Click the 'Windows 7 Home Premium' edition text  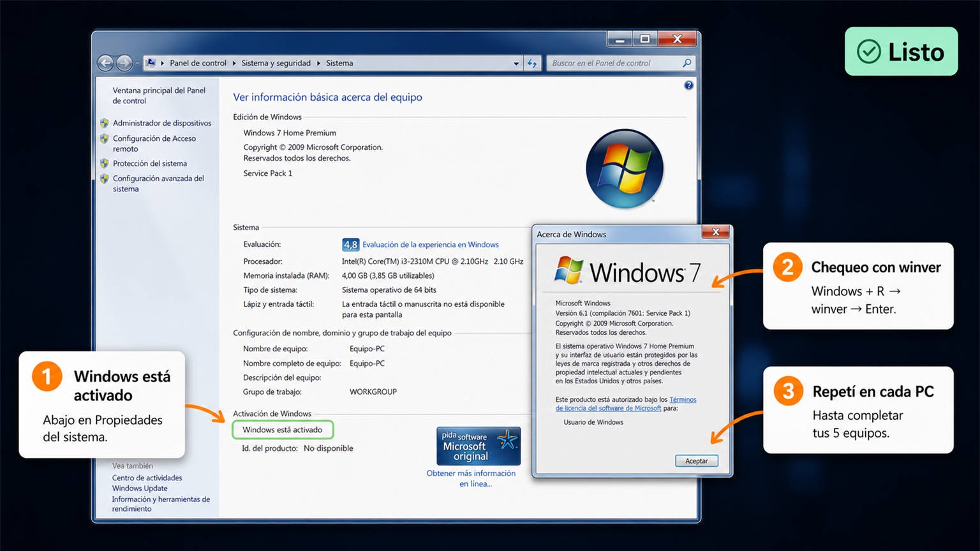click(290, 133)
